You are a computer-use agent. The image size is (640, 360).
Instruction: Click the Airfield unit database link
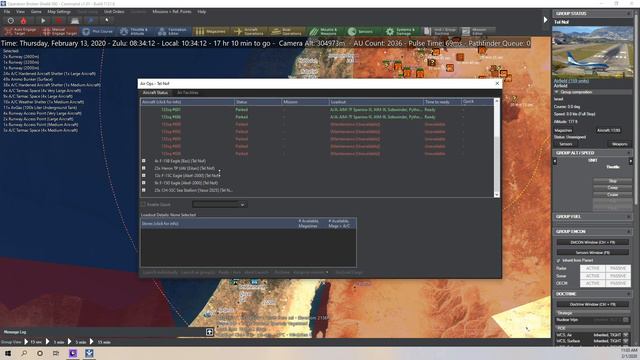point(571,81)
